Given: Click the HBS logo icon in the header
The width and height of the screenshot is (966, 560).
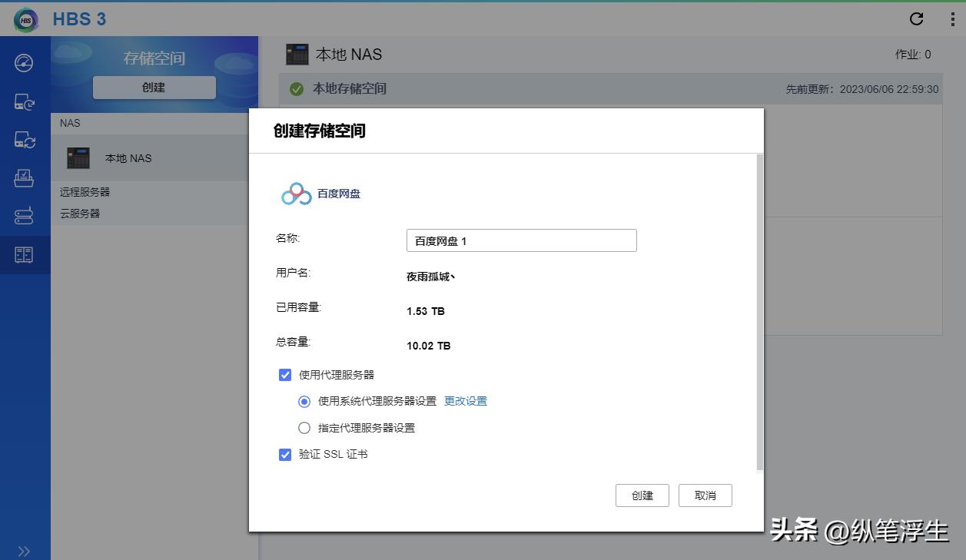Looking at the screenshot, I should [25, 19].
